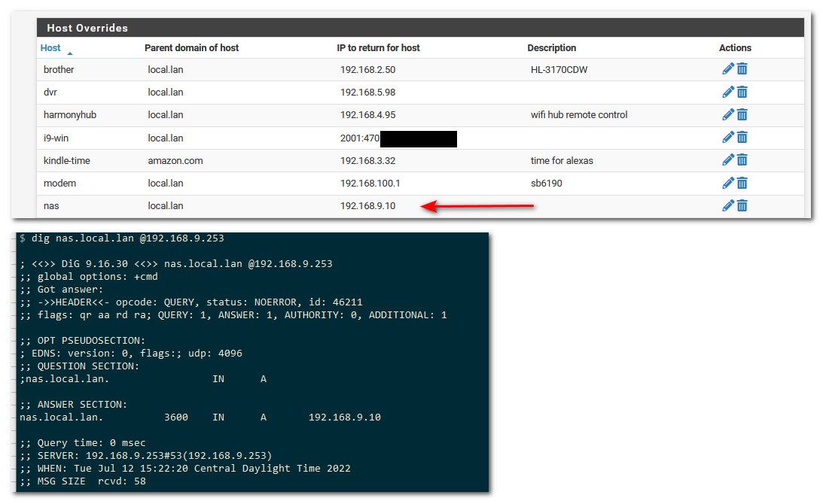Edit the dvr host override
Screen dimensions: 823x504
728,92
